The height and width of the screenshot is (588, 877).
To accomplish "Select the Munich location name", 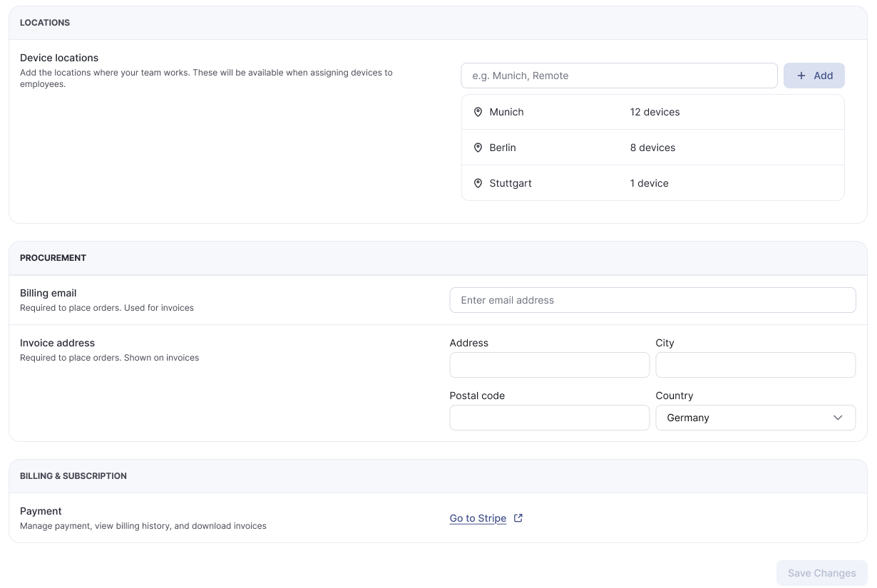I will pyautogui.click(x=506, y=112).
